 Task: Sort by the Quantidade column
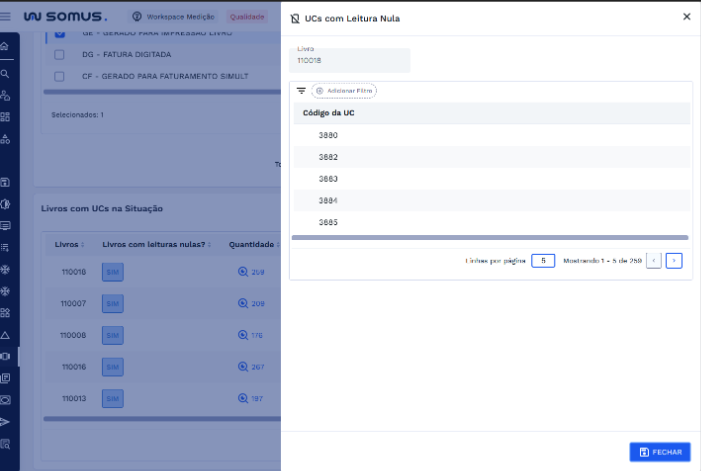[x=254, y=244]
